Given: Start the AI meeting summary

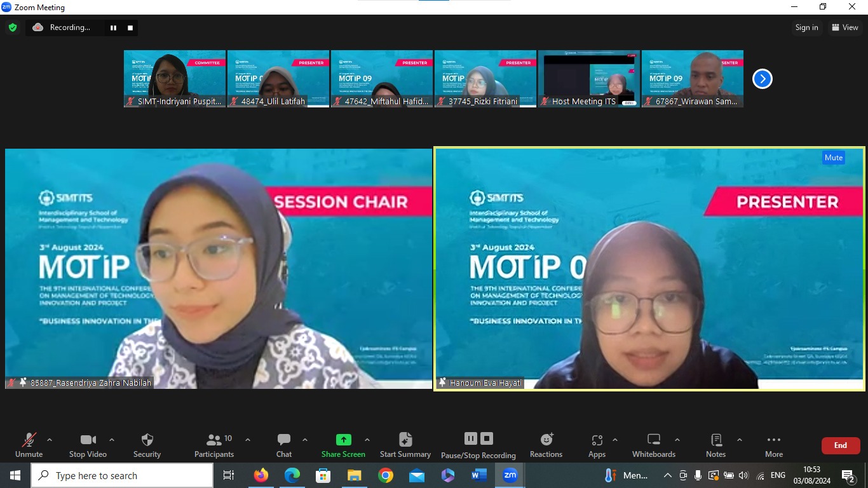Looking at the screenshot, I should pos(405,445).
